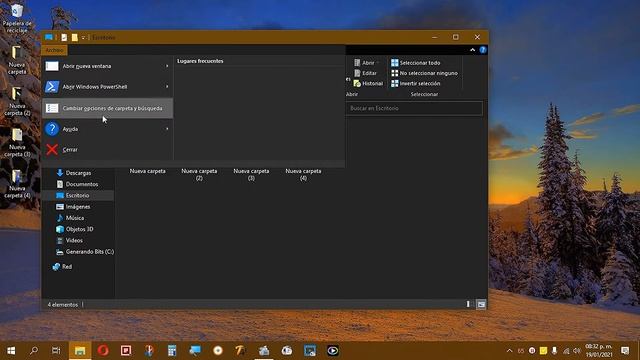
Task: Open the Archivo ribbon tab
Action: (54, 50)
